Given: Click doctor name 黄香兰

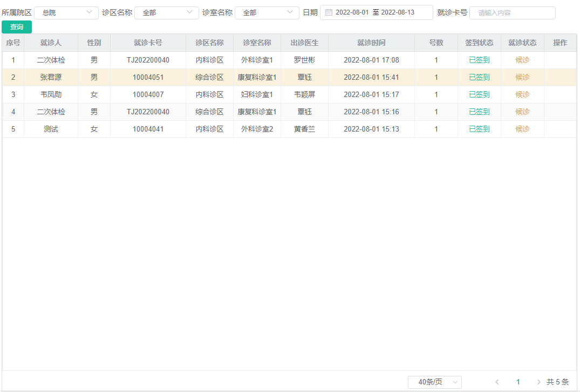Looking at the screenshot, I should point(304,129).
